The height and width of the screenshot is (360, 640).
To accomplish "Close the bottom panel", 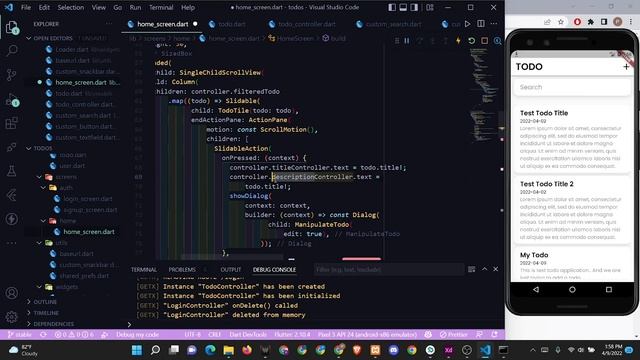I will (x=496, y=269).
